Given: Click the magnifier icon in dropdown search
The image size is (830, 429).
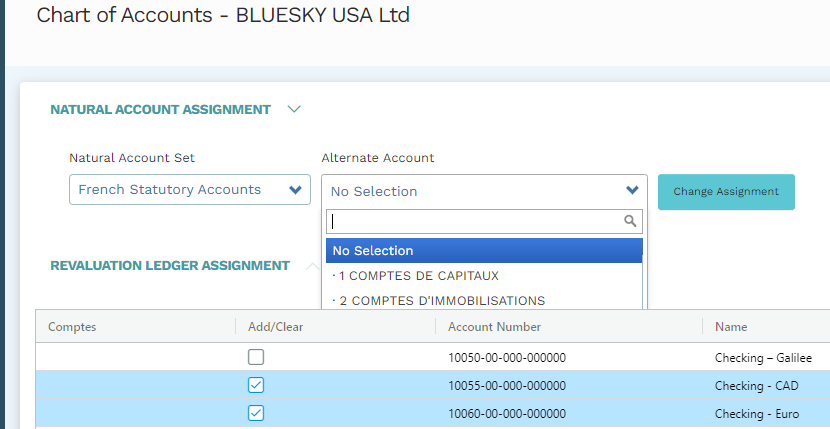Looking at the screenshot, I should [629, 221].
